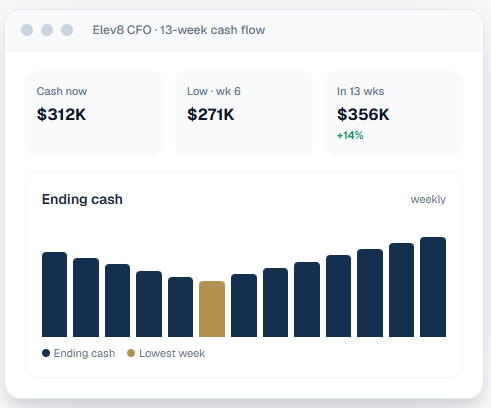Select the $271K lowest cash value
Image resolution: width=491 pixels, height=408 pixels.
[x=211, y=114]
